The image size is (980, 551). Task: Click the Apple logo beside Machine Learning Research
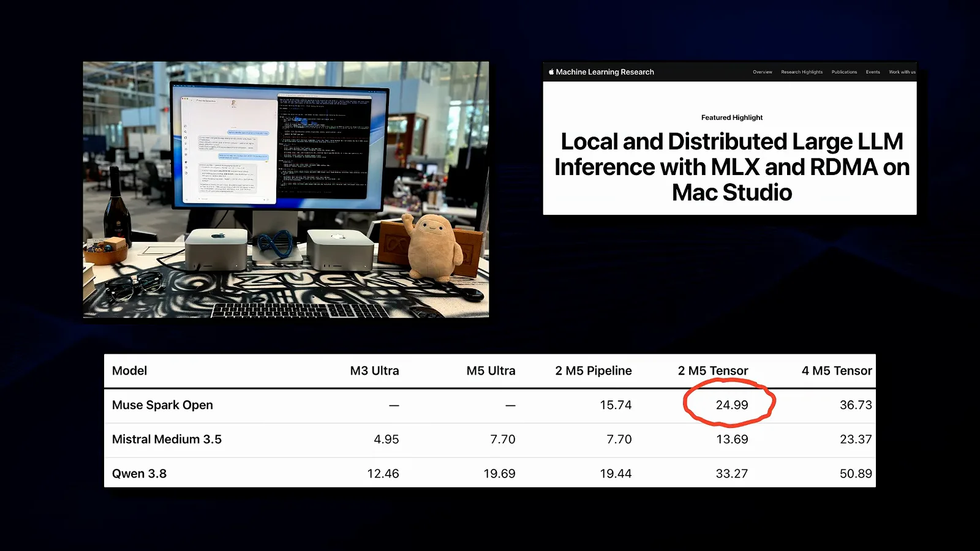(x=551, y=72)
